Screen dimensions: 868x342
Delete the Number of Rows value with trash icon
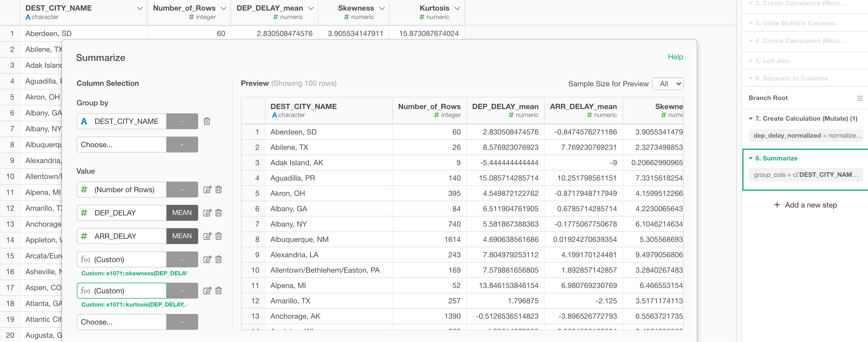(219, 189)
